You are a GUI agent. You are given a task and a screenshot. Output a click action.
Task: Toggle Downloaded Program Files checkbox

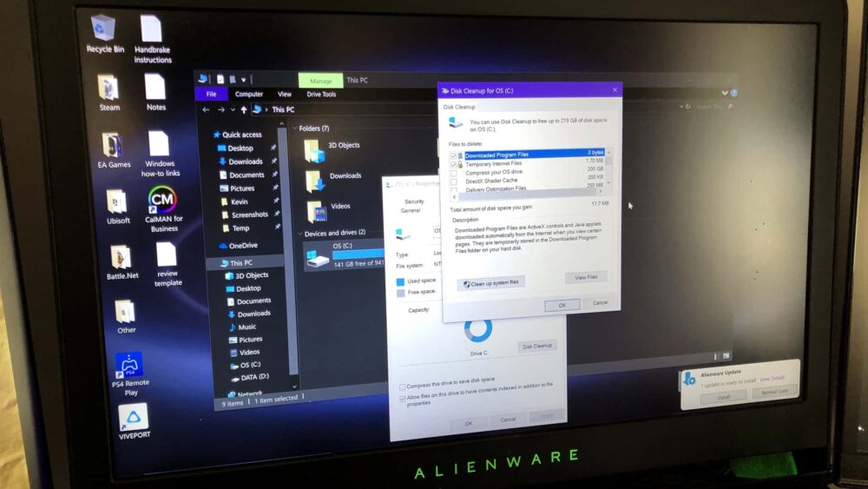453,156
